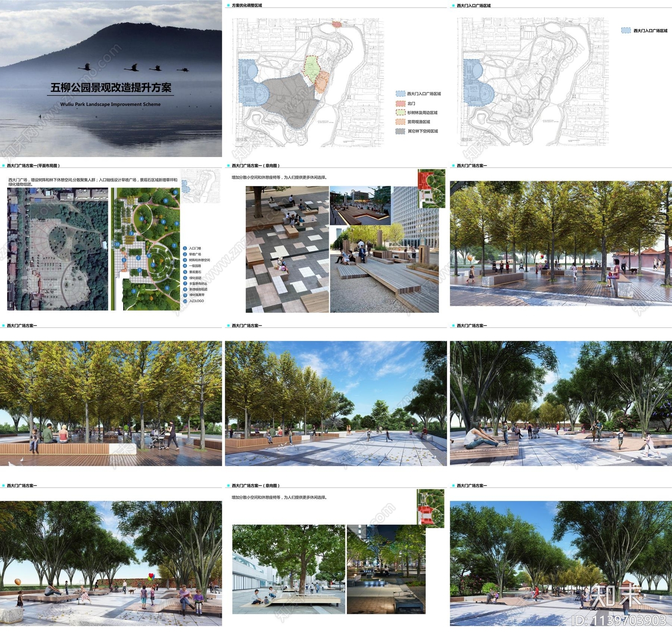
Task: Open the satellite aerial photo of the park
Action: (58, 249)
